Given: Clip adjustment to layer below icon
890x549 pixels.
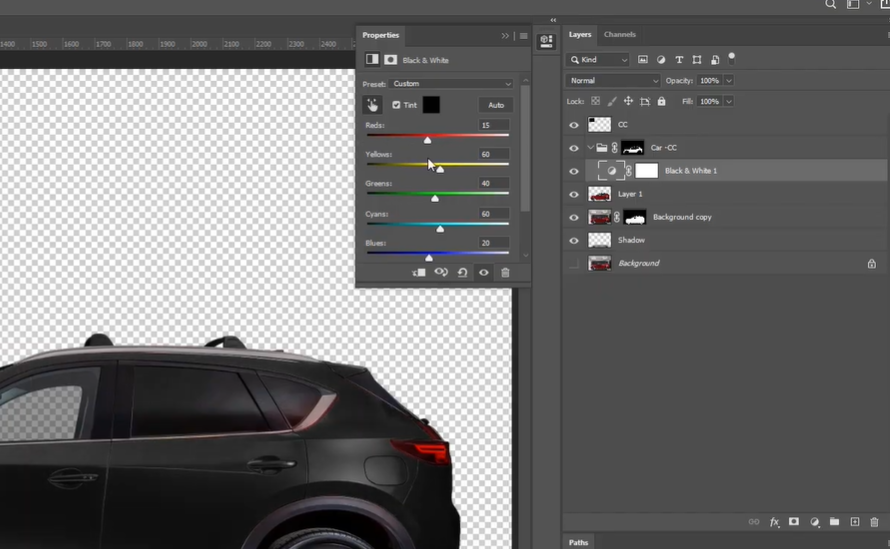Looking at the screenshot, I should pos(419,273).
